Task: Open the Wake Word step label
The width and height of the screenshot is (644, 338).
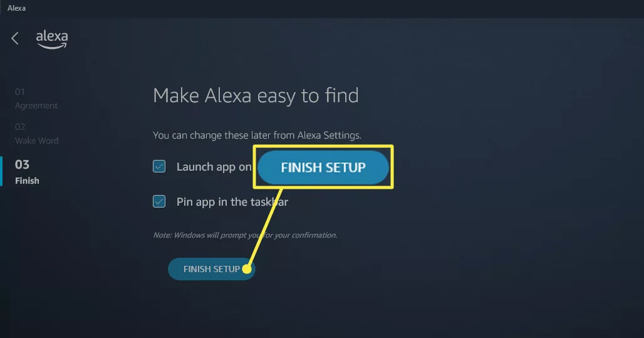Action: (36, 140)
